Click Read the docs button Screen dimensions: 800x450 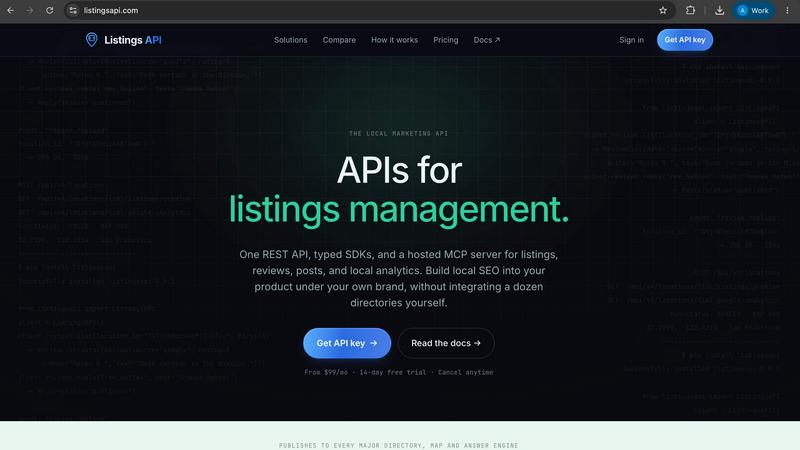(x=446, y=343)
